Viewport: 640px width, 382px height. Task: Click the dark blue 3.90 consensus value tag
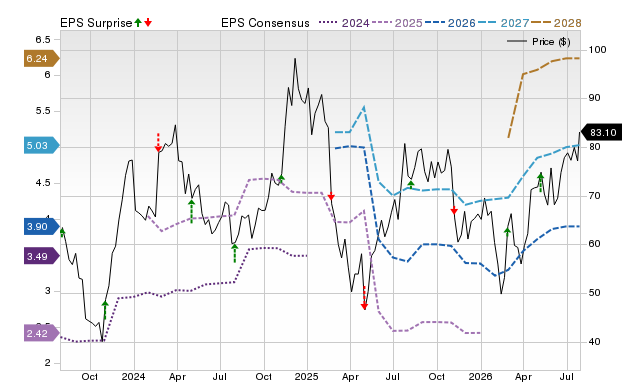pyautogui.click(x=41, y=227)
